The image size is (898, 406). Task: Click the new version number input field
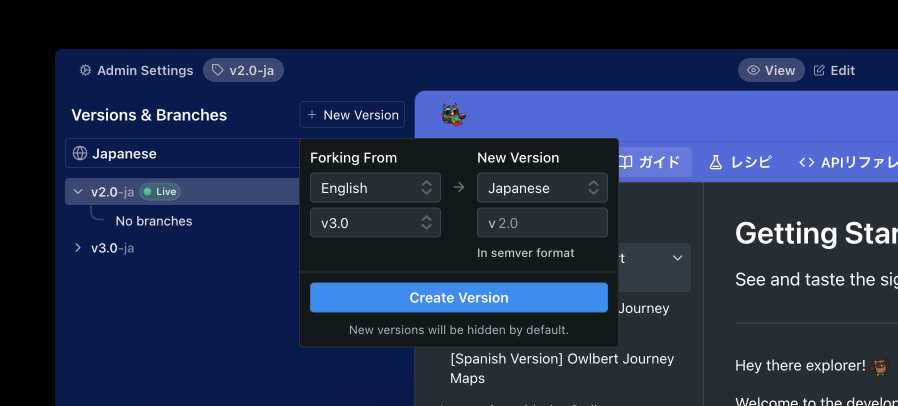click(x=542, y=223)
